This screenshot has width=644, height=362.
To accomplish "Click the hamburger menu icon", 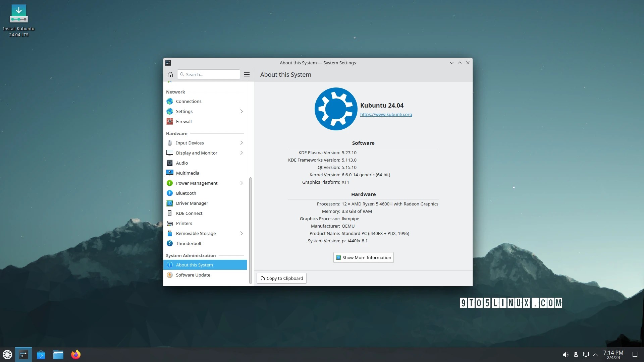I will (247, 74).
